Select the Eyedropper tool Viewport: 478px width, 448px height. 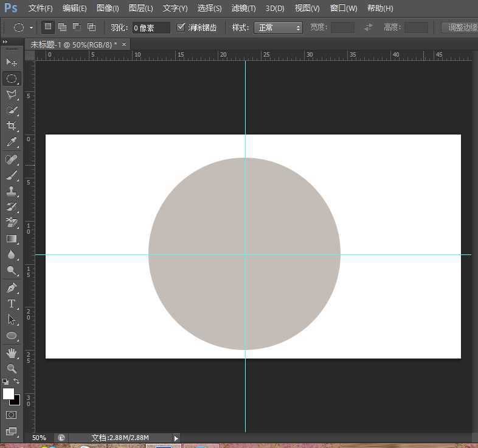pyautogui.click(x=12, y=142)
